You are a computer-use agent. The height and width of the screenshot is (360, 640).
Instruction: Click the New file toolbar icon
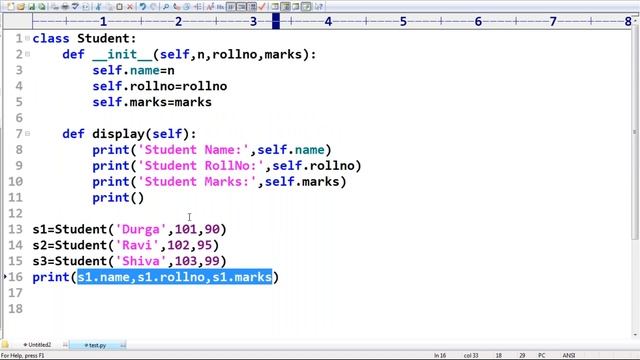click(11, 7)
